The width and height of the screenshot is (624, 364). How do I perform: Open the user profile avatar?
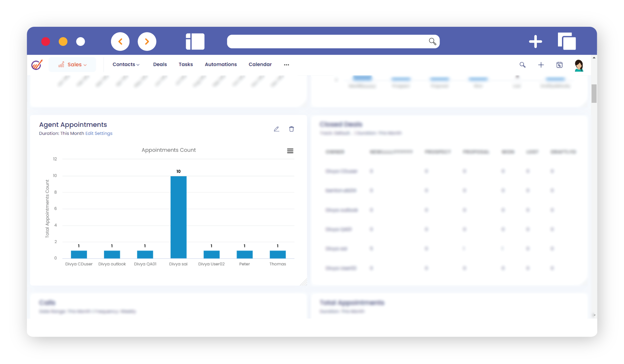(579, 65)
